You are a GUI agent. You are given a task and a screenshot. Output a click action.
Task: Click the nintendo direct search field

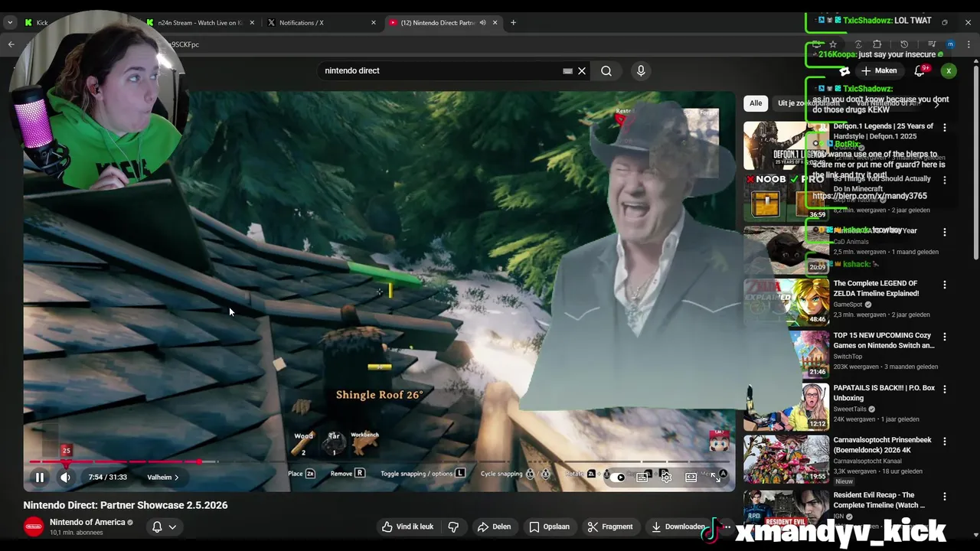tap(440, 70)
